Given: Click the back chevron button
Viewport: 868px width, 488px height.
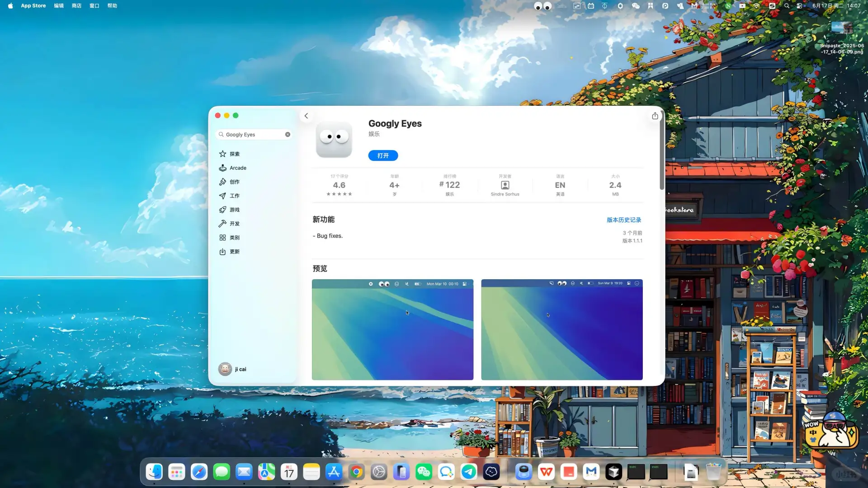Looking at the screenshot, I should coord(306,116).
